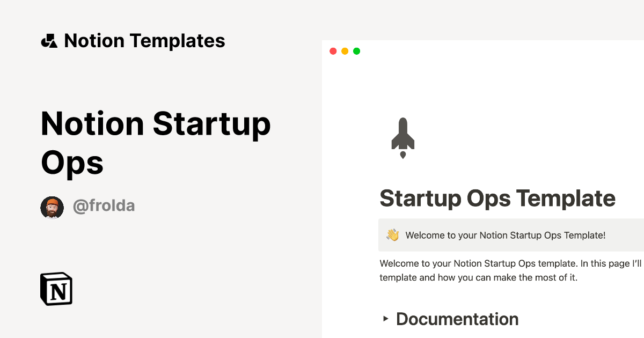Click the Documentation section heading

click(457, 319)
